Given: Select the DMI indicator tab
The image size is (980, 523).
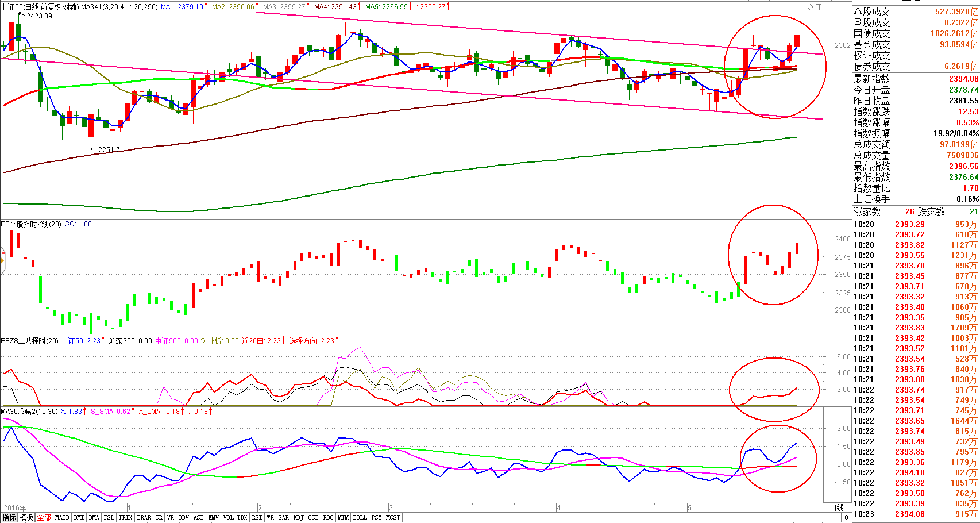Looking at the screenshot, I should point(79,517).
